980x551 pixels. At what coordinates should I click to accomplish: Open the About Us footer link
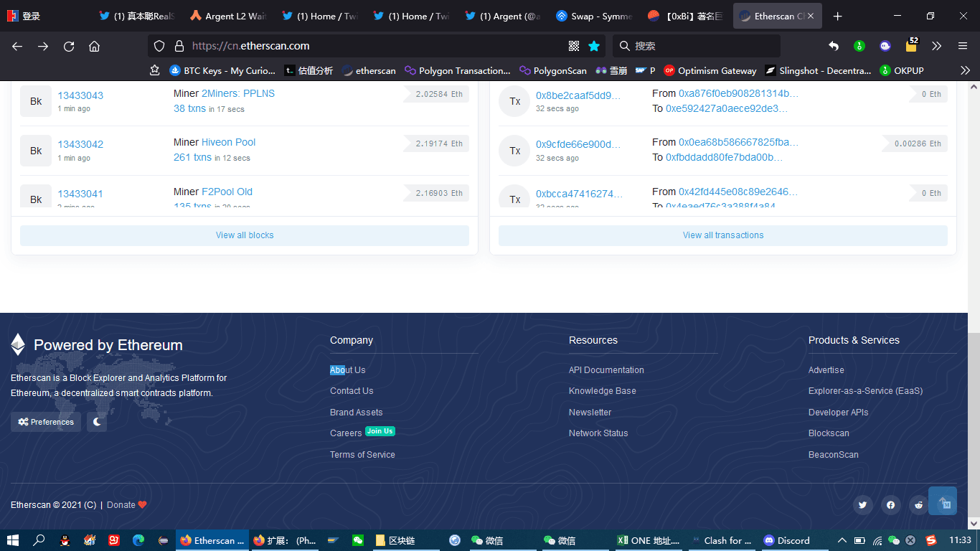click(348, 370)
